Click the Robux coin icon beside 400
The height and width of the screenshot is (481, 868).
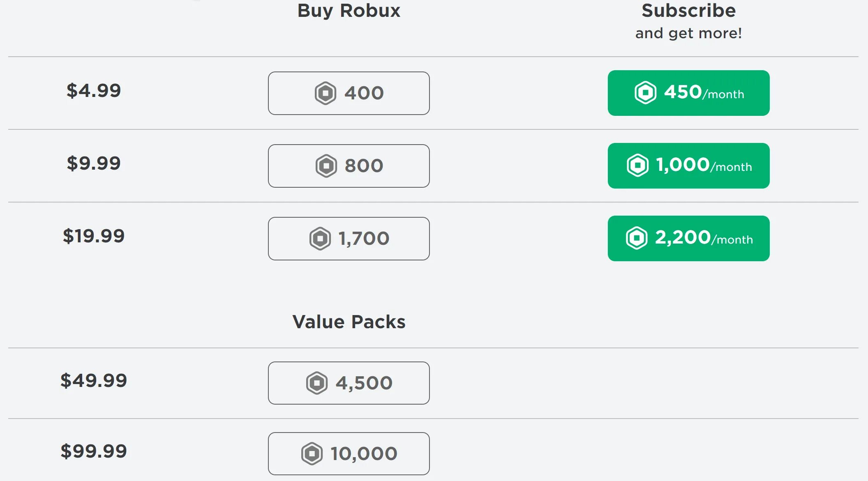(x=325, y=93)
